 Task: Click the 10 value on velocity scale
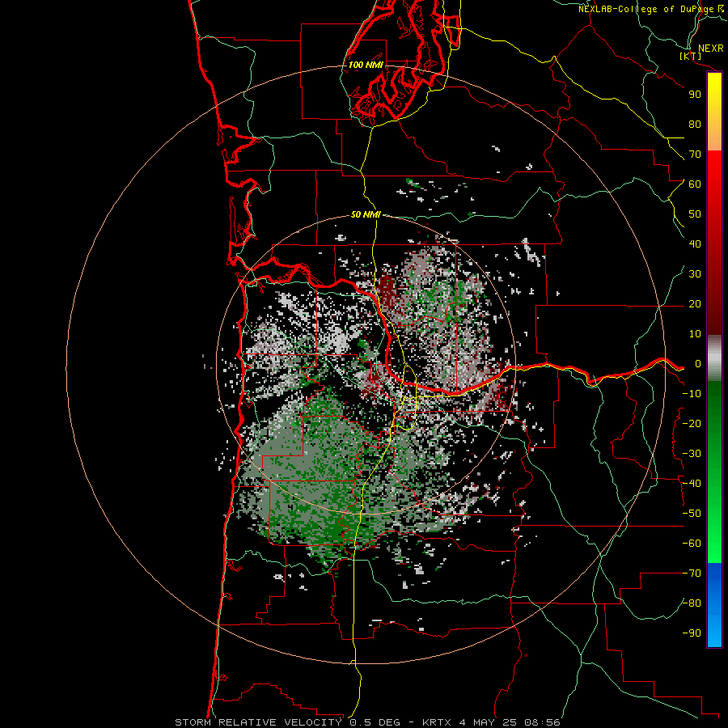pos(695,334)
